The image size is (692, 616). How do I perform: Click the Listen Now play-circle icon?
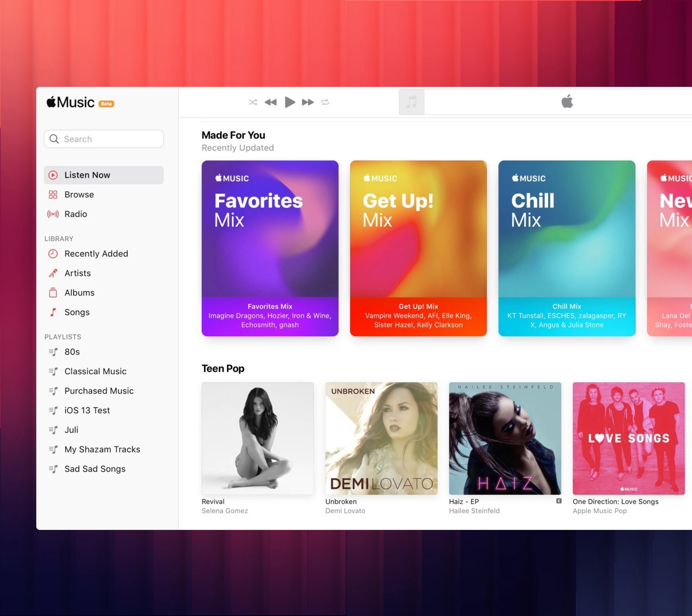click(53, 175)
